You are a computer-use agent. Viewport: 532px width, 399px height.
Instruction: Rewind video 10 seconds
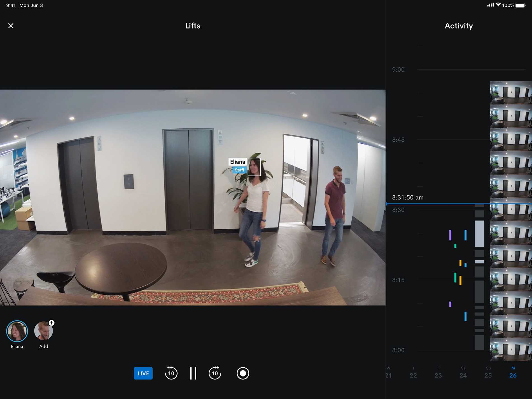click(171, 373)
